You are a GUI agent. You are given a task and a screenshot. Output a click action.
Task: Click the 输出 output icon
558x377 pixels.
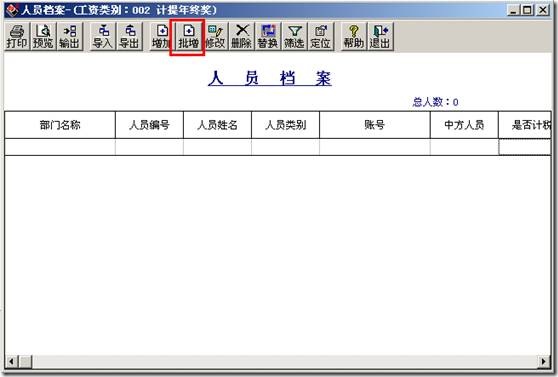(x=69, y=36)
